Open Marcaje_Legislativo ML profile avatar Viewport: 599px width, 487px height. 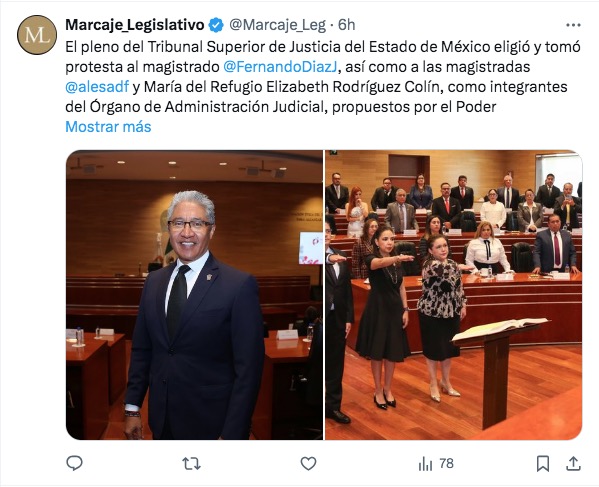[37, 35]
